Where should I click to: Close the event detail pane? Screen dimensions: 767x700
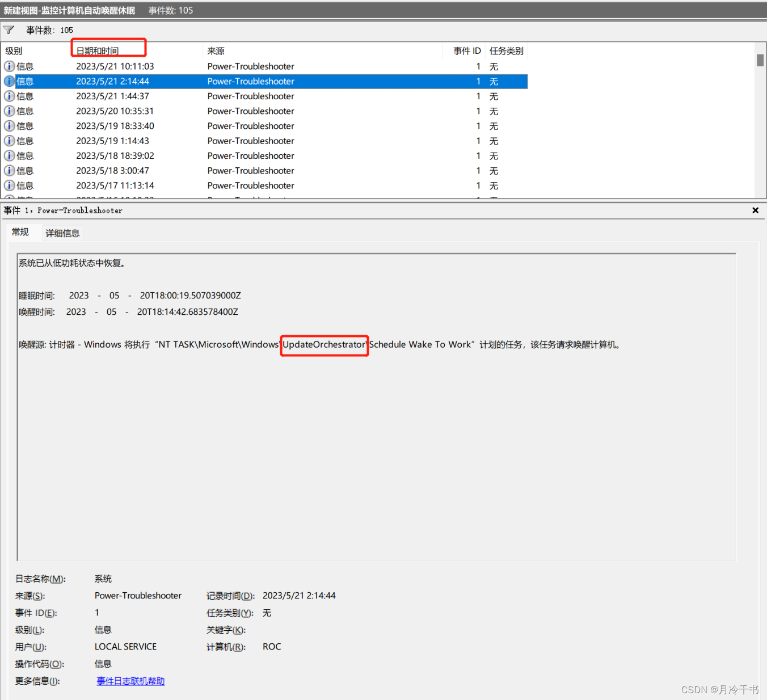point(755,210)
